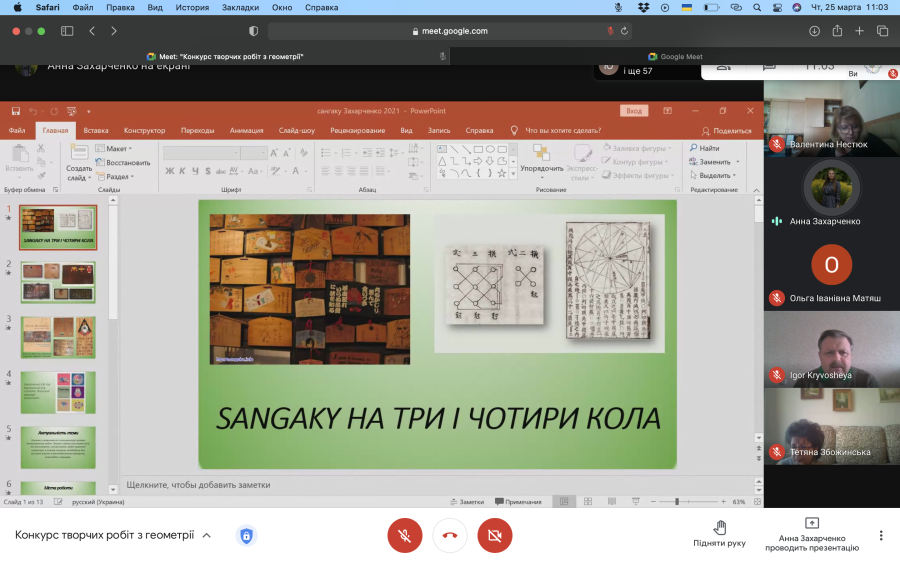Select the triangle shape in shapes gallery
Screen dimensions: 900x563
tap(442, 161)
